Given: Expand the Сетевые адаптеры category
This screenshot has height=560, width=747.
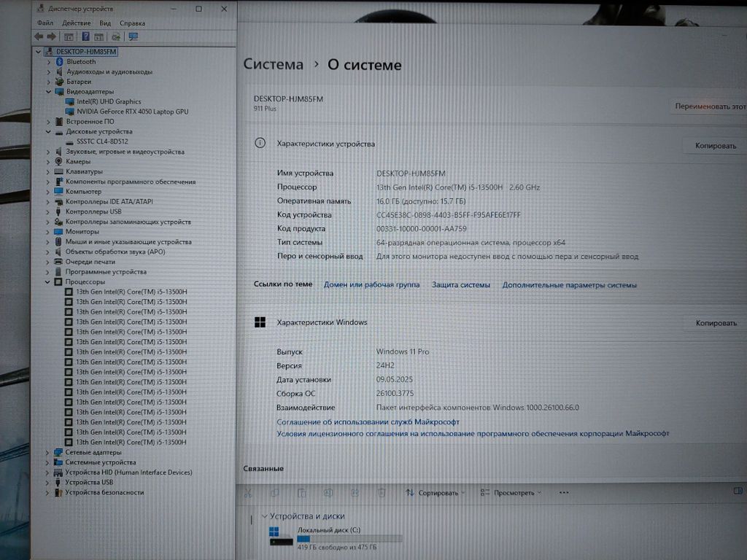Looking at the screenshot, I should click(x=49, y=452).
